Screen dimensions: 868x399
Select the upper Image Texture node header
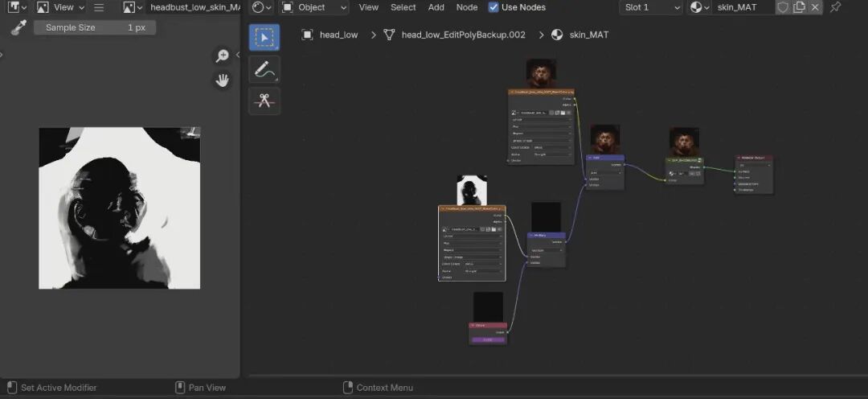541,92
